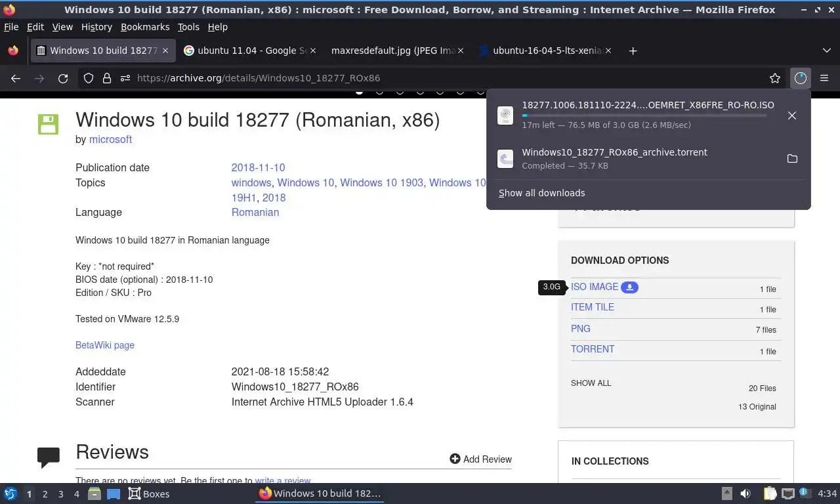Click the notification tray icon with alert badge
The height and width of the screenshot is (504, 840).
pyautogui.click(x=805, y=493)
